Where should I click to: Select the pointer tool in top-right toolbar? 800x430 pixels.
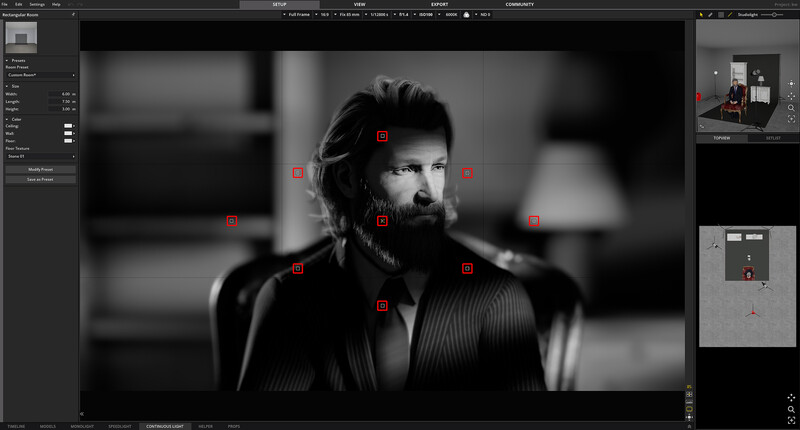click(x=701, y=15)
